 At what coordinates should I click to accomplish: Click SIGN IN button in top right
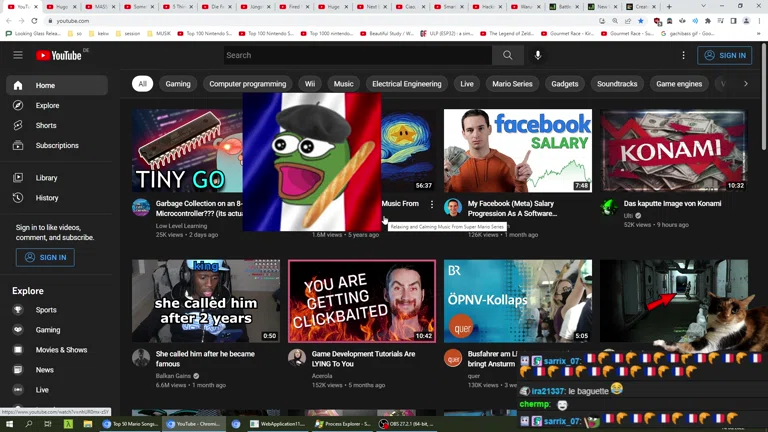click(x=725, y=56)
